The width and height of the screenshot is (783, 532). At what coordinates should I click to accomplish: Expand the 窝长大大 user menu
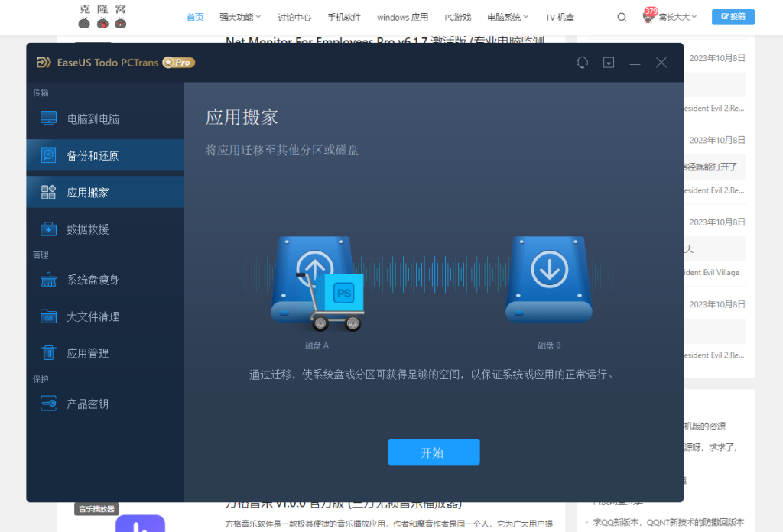pyautogui.click(x=677, y=18)
